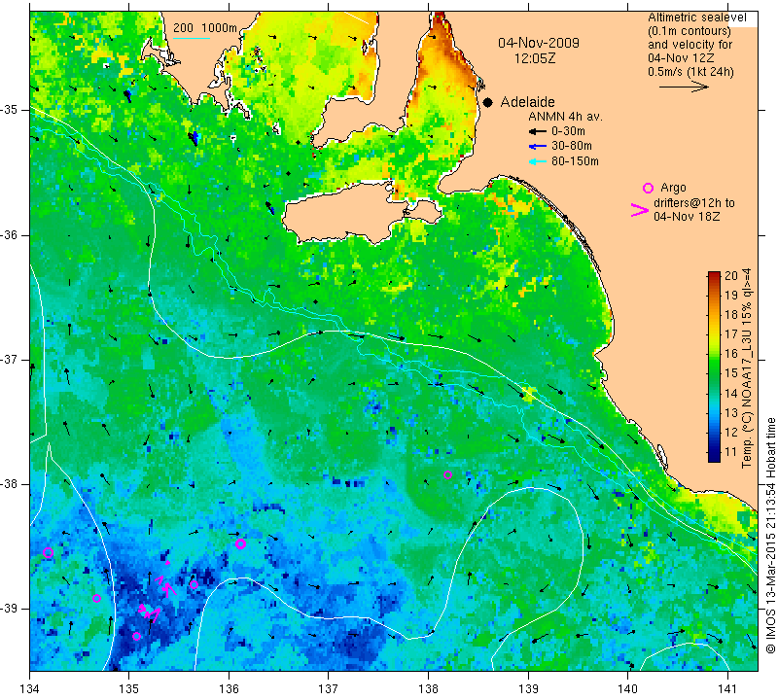Click the '0.5m/s (1kt 24h)' text
The height and width of the screenshot is (700, 778).
tap(690, 72)
